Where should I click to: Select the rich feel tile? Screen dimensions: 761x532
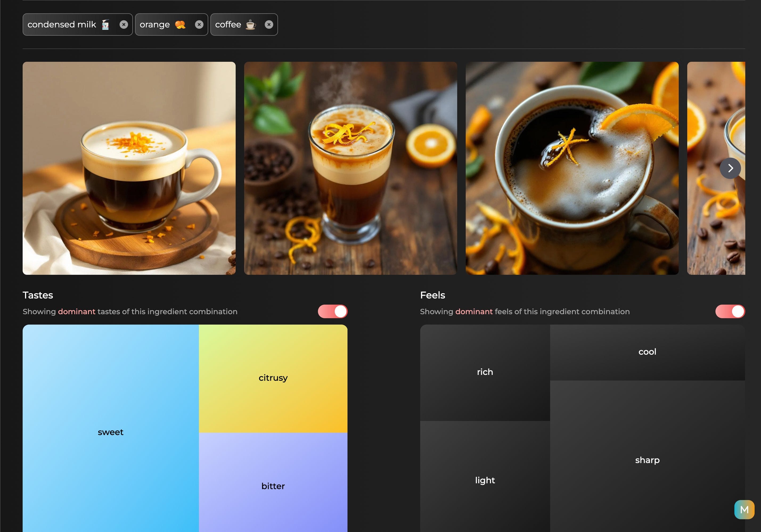click(485, 372)
